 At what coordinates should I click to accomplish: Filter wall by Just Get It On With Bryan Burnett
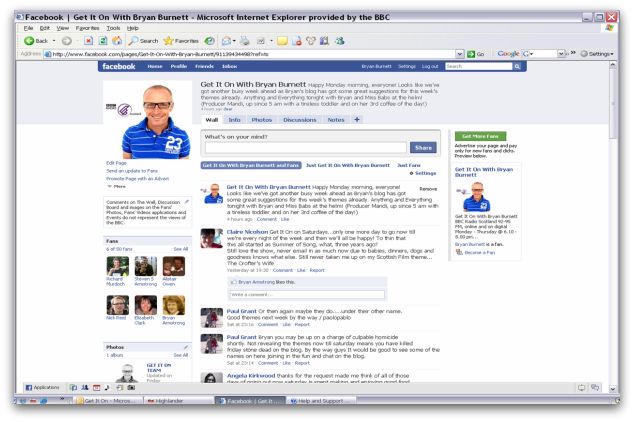coord(347,164)
